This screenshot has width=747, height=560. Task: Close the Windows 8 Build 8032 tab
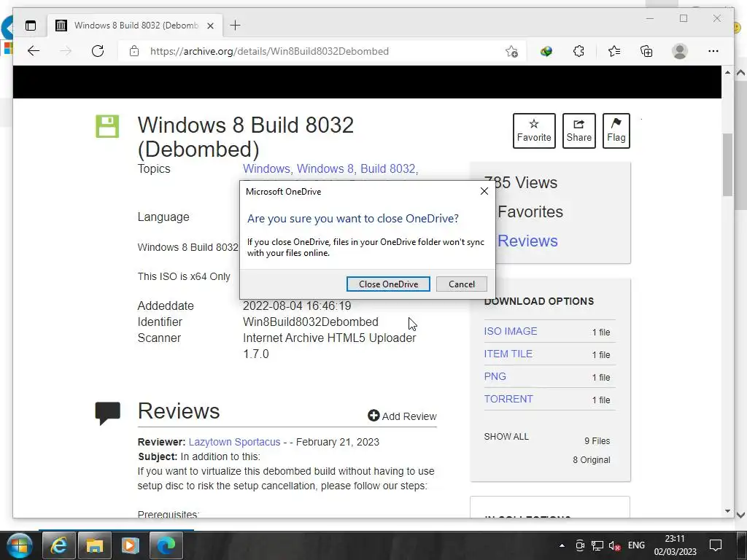click(210, 26)
